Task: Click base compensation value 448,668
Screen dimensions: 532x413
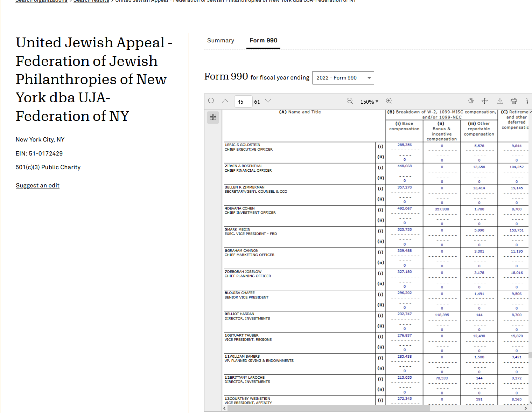Action: [x=405, y=166]
